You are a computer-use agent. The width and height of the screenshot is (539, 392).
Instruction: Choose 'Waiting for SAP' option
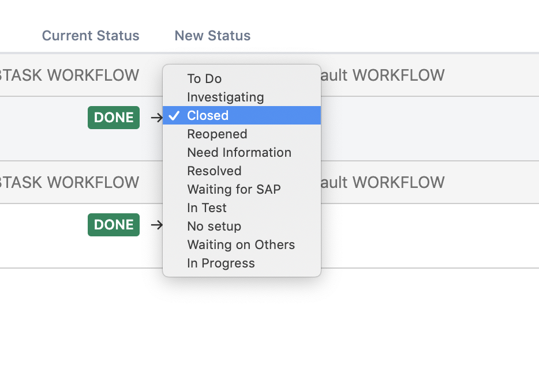point(242,189)
